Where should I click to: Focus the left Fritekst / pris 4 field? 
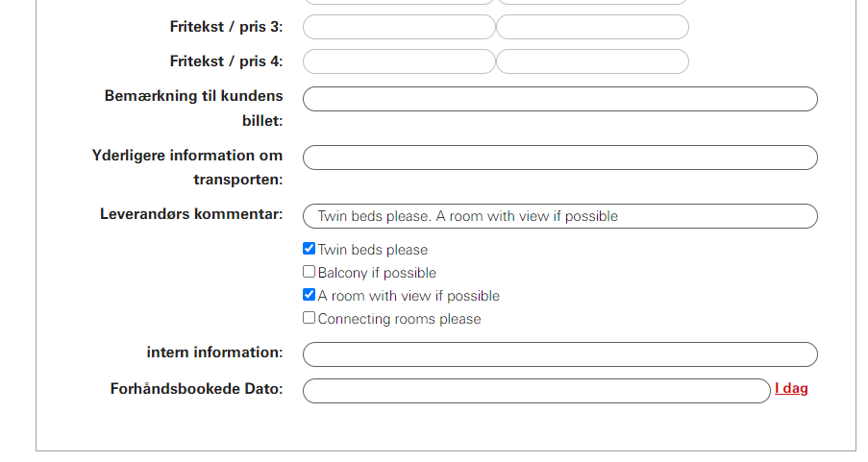[399, 61]
